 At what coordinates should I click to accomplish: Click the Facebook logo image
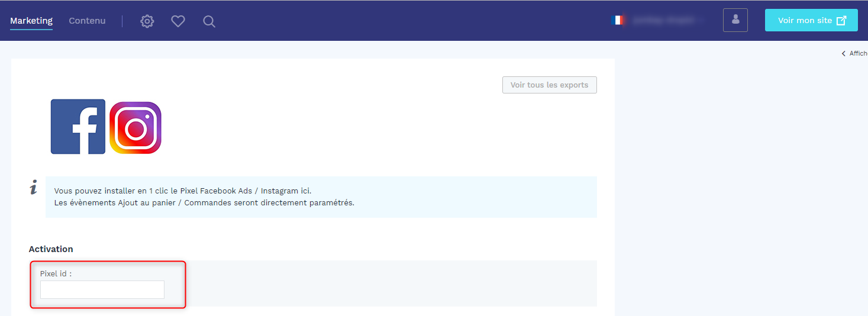78,127
